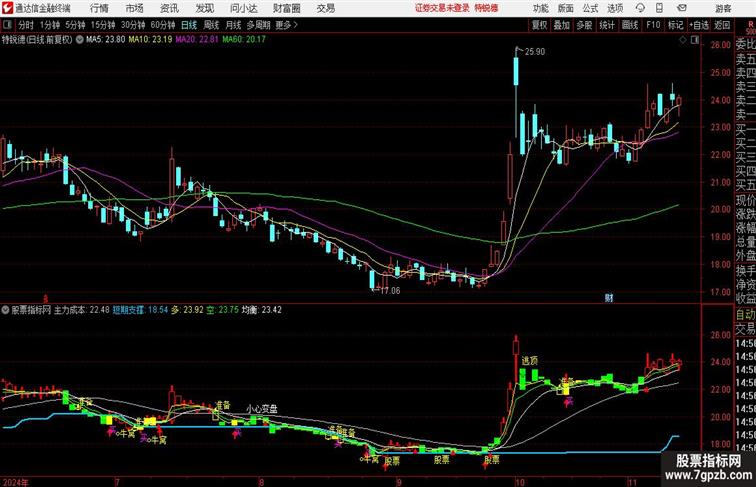The height and width of the screenshot is (487, 756).
Task: Open 多周期 multi-period view
Action: (x=258, y=25)
